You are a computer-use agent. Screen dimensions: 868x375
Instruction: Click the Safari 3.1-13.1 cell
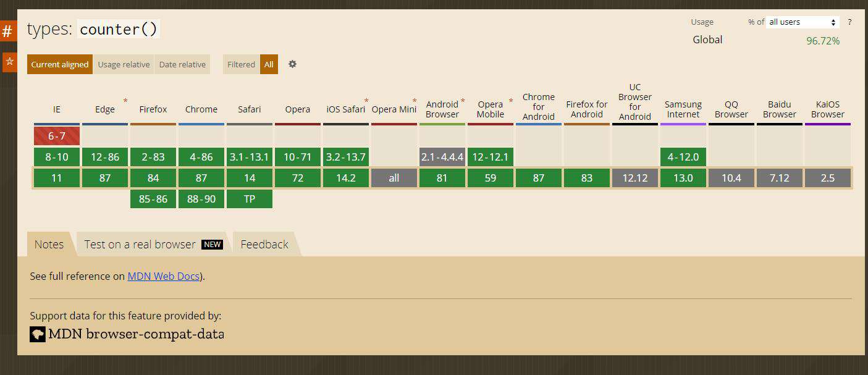pos(250,157)
